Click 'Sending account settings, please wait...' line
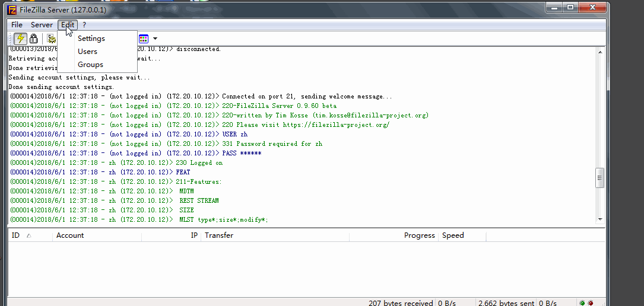The width and height of the screenshot is (644, 306). pyautogui.click(x=80, y=78)
